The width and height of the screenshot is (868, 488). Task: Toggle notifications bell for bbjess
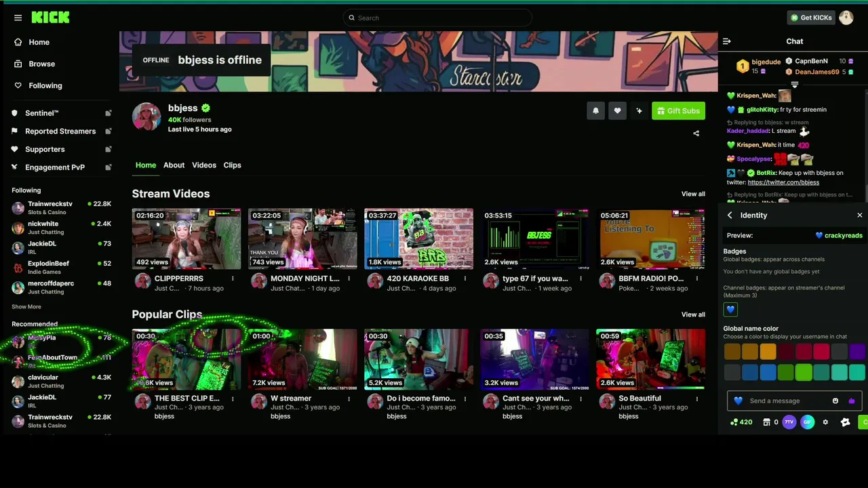[595, 110]
